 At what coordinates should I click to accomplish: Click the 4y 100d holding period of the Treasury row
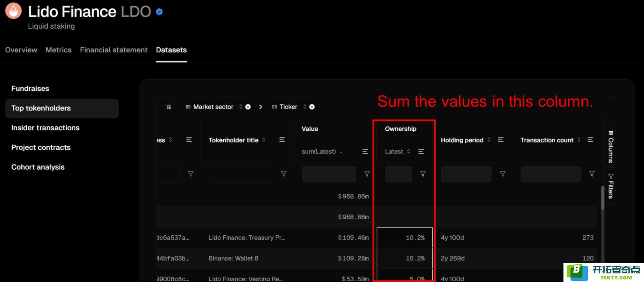452,238
